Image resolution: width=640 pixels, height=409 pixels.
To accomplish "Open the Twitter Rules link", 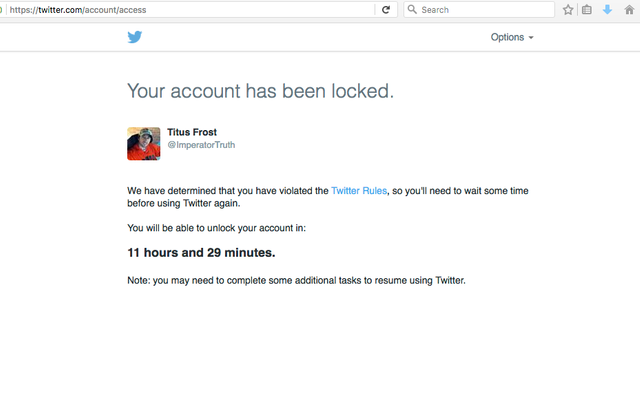I will 359,191.
